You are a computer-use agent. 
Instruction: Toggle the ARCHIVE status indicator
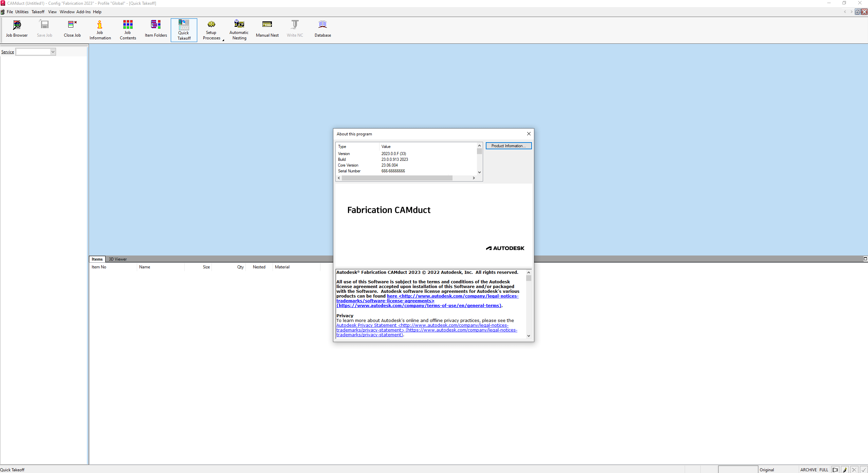(808, 469)
